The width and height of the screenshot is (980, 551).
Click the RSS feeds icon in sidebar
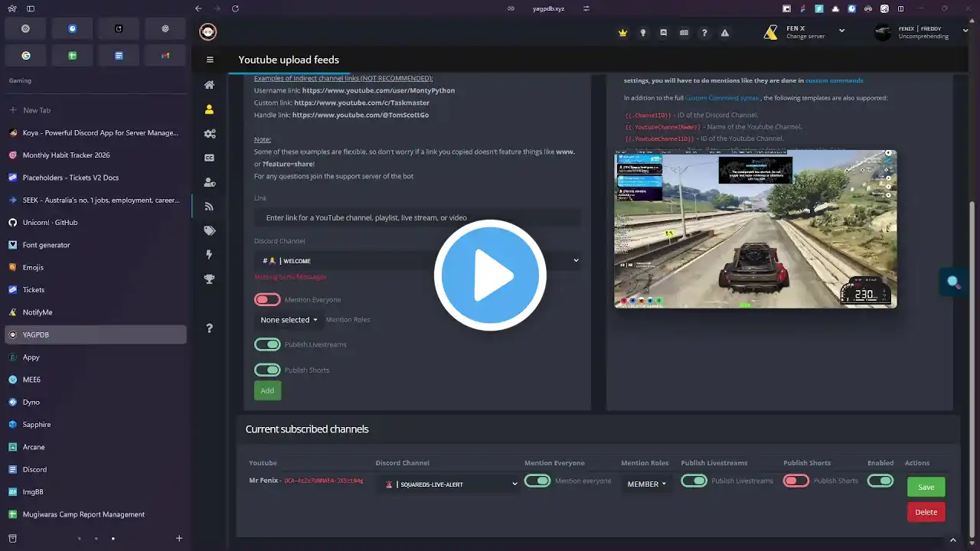pos(209,207)
